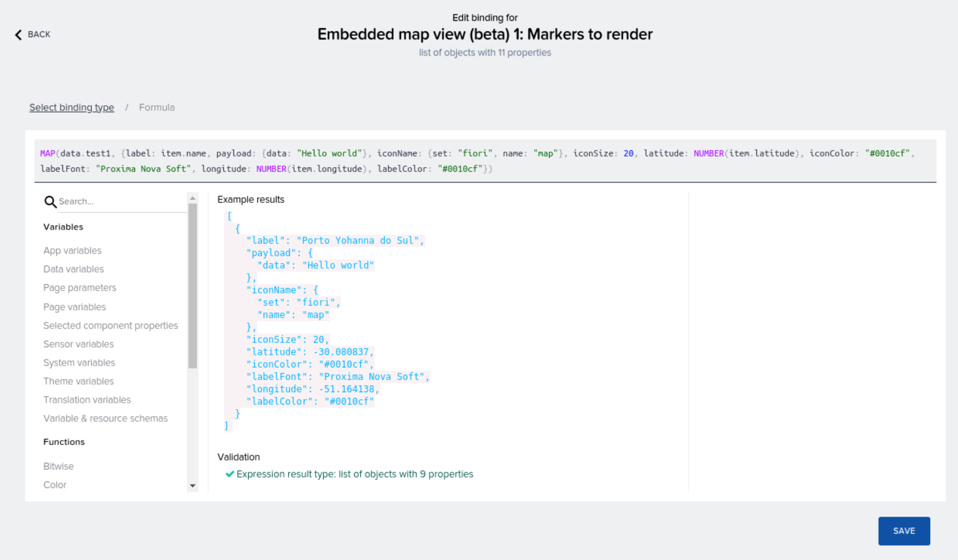Open the Page parameters section
Image resolution: width=958 pixels, height=560 pixels.
[x=79, y=287]
